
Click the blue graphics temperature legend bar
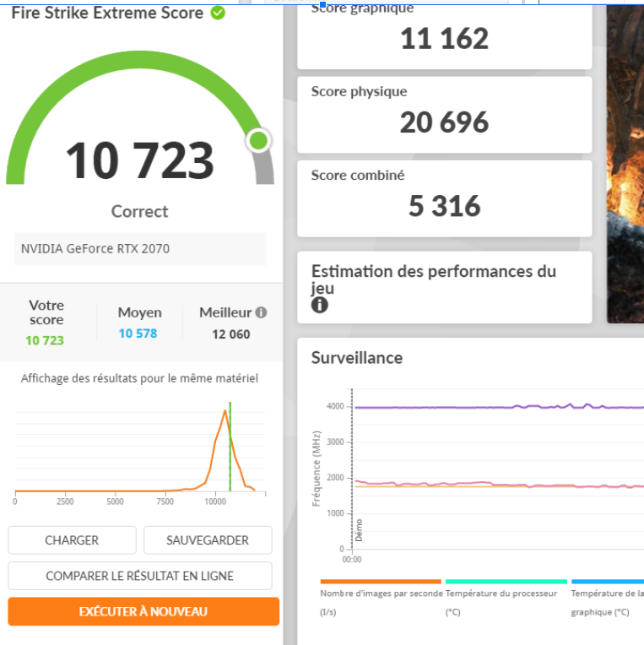(608, 581)
